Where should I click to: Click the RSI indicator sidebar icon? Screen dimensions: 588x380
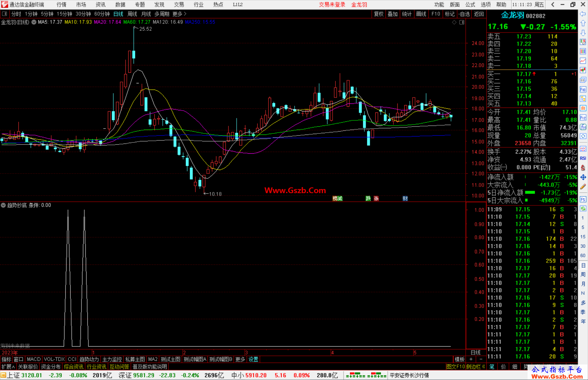coord(583,158)
